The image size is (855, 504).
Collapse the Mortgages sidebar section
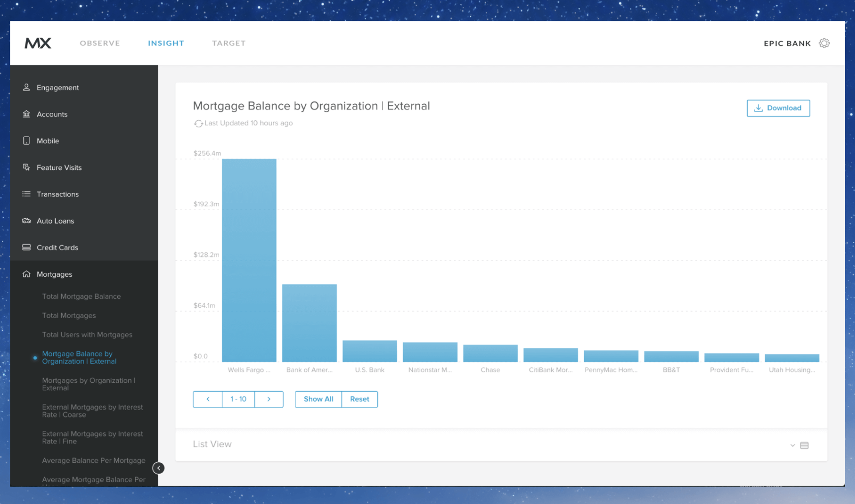[x=54, y=274]
